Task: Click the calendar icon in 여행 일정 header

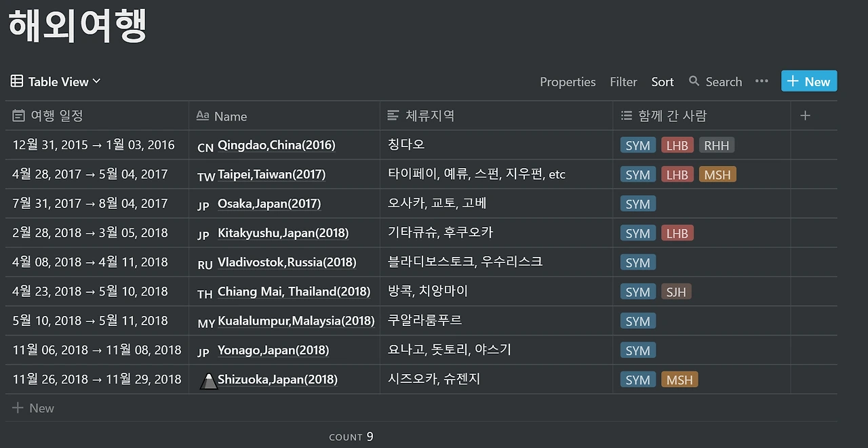Action: (x=19, y=116)
